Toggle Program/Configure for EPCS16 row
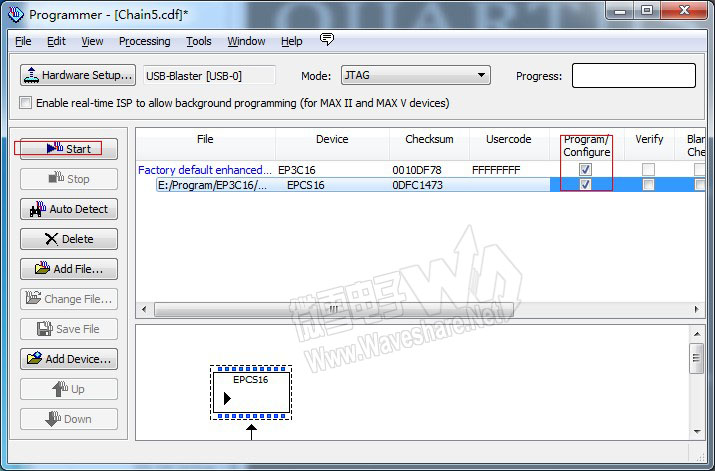 585,185
